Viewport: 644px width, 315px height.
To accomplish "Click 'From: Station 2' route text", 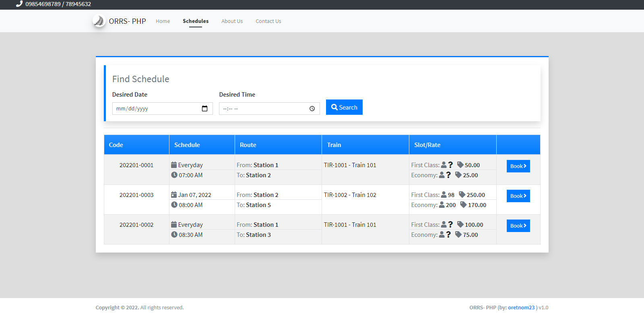I will 258,195.
